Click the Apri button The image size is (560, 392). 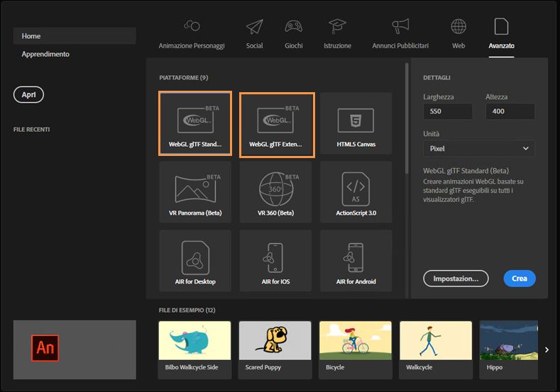[28, 94]
